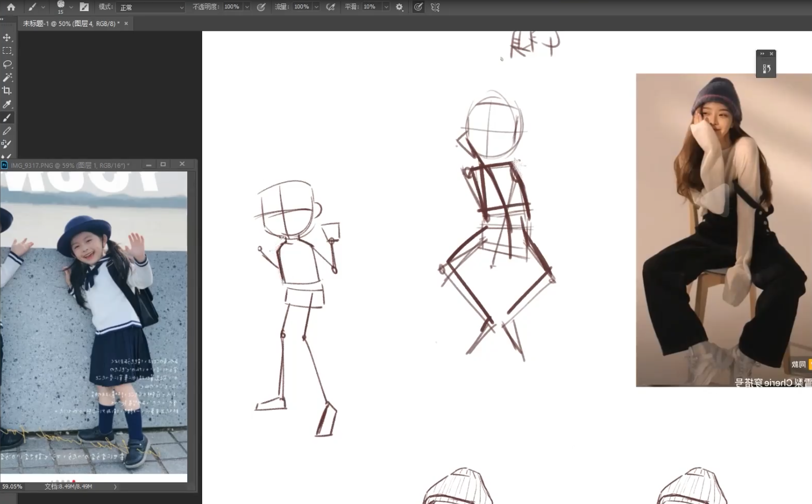Switch to the 未标题-1 document tab
Image resolution: width=812 pixels, height=504 pixels.
[71, 24]
